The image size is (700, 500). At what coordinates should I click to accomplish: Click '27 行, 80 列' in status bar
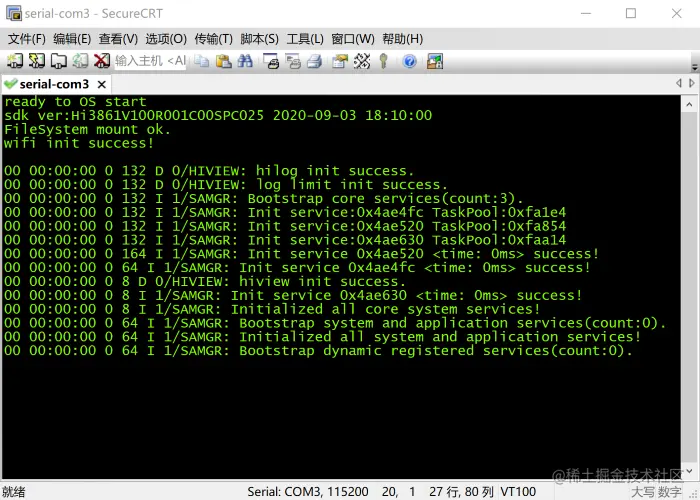point(461,492)
